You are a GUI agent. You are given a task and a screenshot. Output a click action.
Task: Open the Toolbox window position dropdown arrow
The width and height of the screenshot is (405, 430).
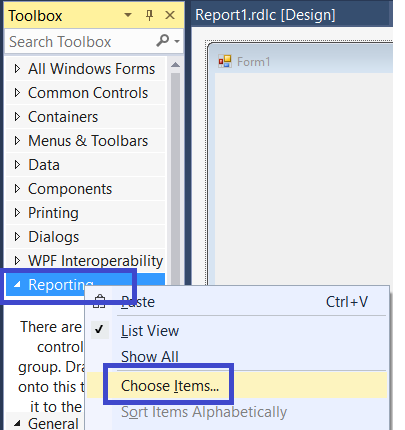[128, 15]
